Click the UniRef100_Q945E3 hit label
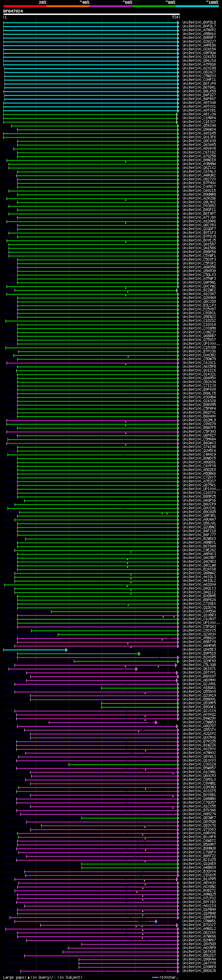The height and width of the screenshot is (980, 222). click(199, 649)
